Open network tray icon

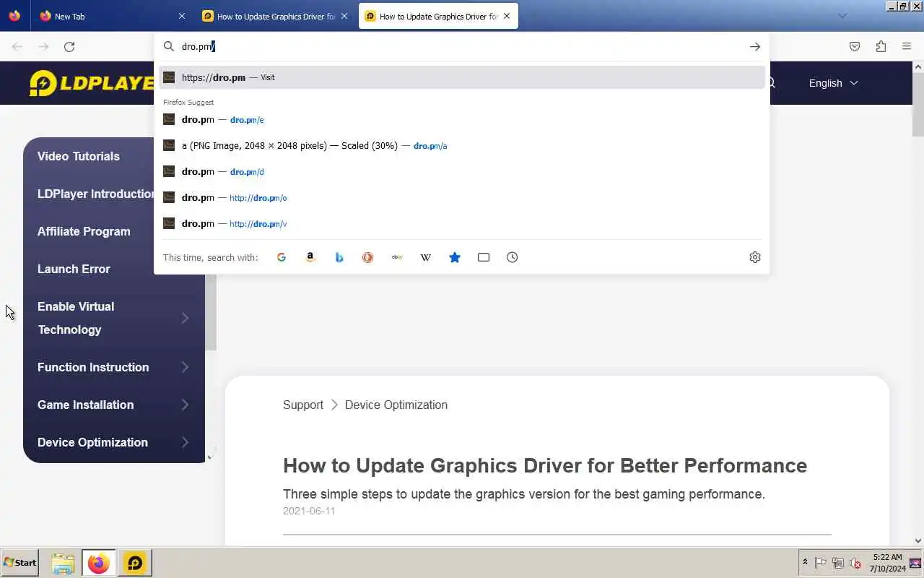click(838, 563)
